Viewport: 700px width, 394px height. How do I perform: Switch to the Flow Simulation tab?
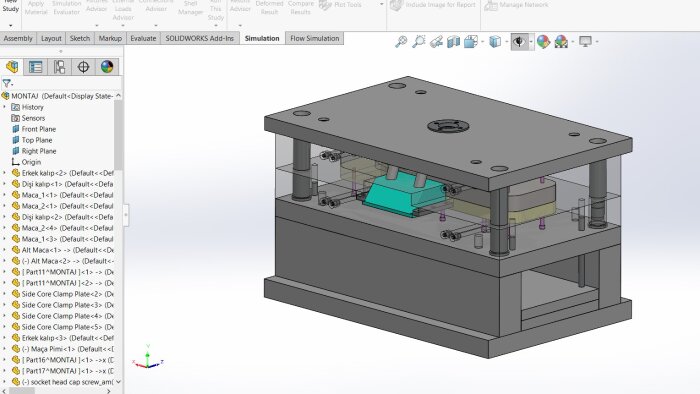315,38
